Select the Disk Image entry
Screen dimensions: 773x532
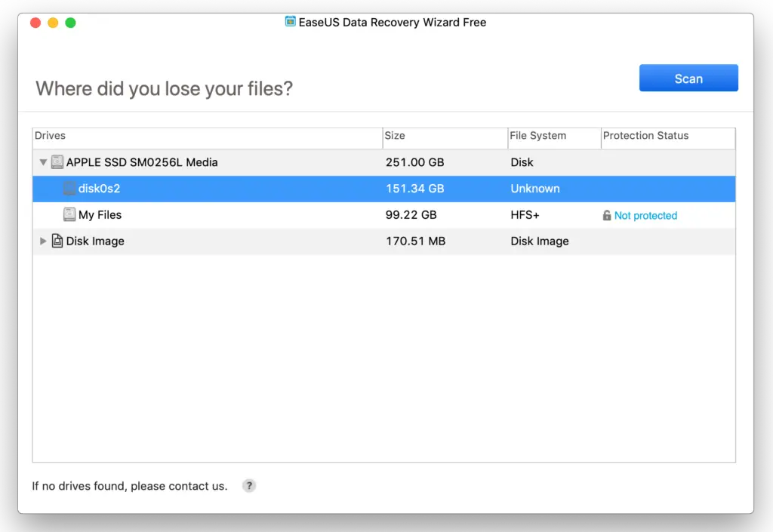coord(383,241)
